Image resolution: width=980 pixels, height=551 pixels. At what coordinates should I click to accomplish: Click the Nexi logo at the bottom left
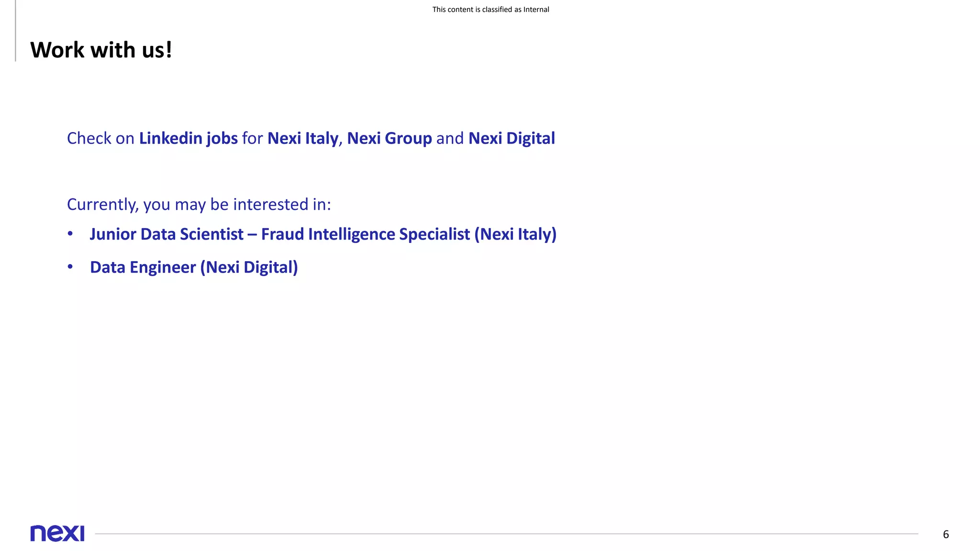[x=57, y=533]
